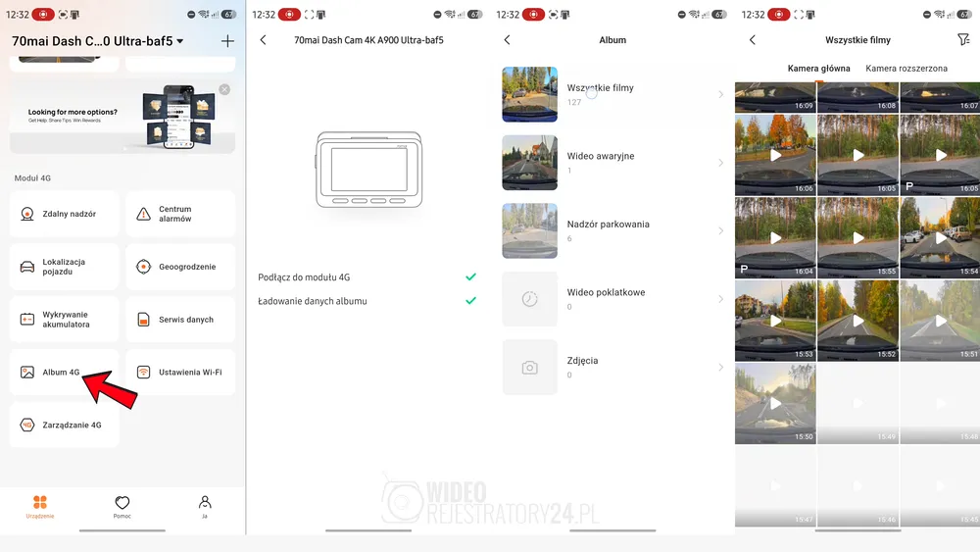This screenshot has height=552, width=980.
Task: Open Serwis danych SIM icon
Action: click(143, 320)
